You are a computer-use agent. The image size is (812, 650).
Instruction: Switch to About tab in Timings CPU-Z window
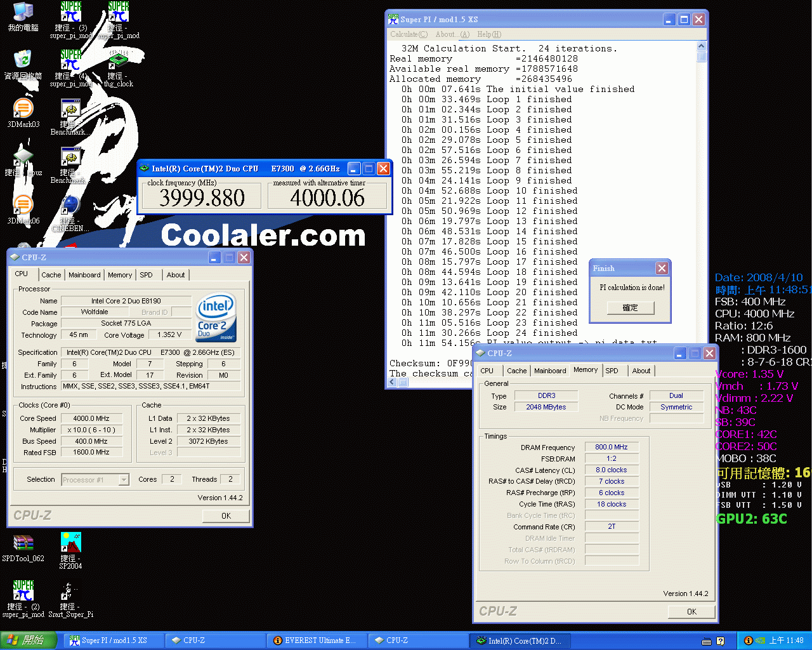[x=641, y=371]
